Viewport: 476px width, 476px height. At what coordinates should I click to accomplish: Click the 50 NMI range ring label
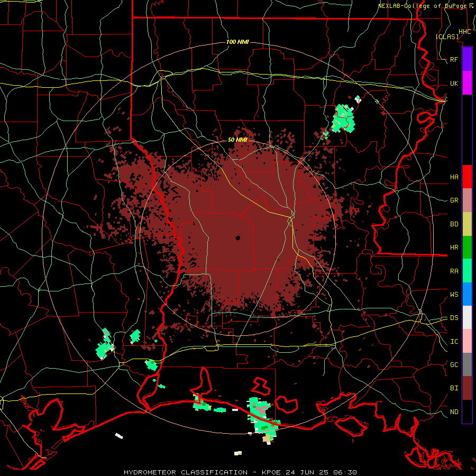tap(237, 140)
